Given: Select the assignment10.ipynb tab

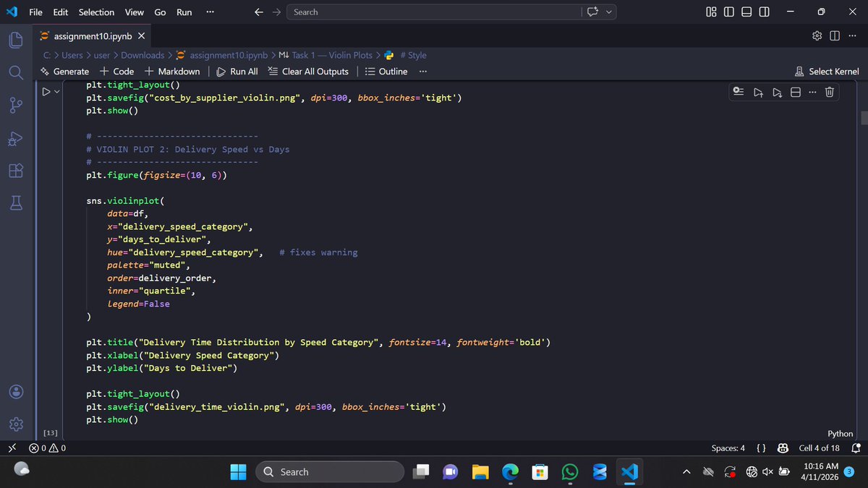Looking at the screenshot, I should click(93, 36).
